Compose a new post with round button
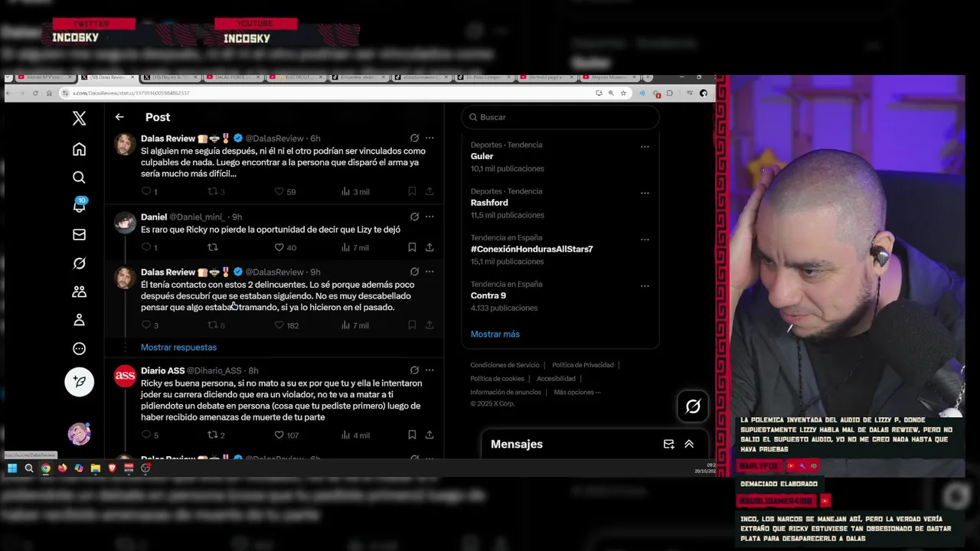Image resolution: width=980 pixels, height=551 pixels. tap(79, 381)
